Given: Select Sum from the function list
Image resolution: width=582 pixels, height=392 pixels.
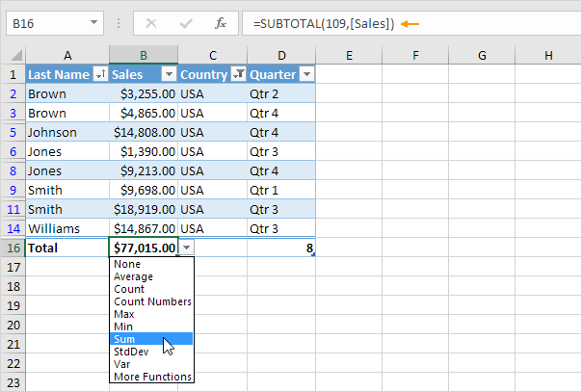Looking at the screenshot, I should pyautogui.click(x=123, y=339).
